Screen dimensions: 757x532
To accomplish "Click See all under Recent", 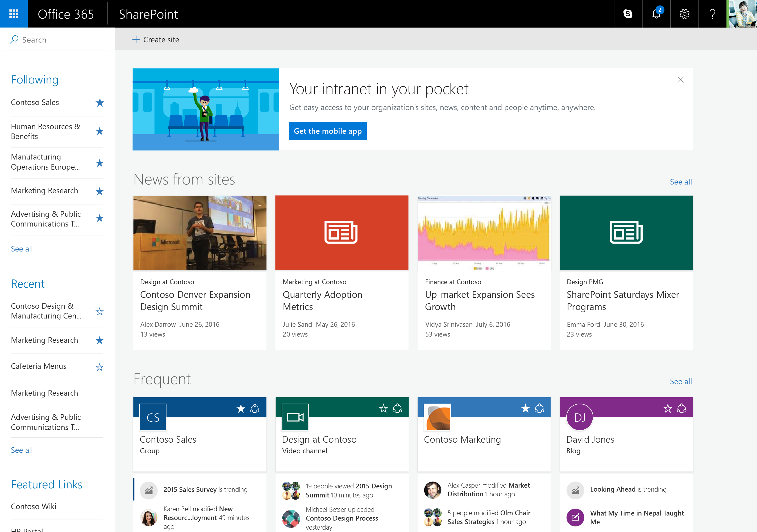I will (22, 450).
